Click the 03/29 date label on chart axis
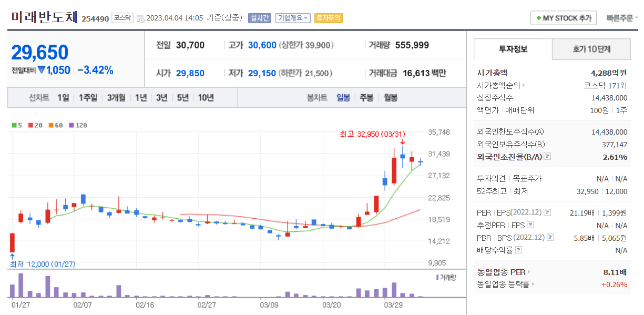Image resolution: width=644 pixels, height=315 pixels. (393, 304)
